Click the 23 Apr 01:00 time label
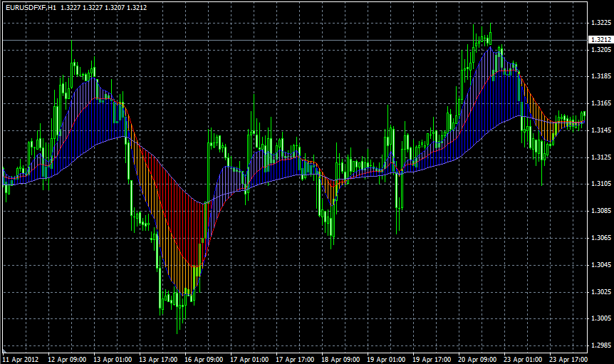Viewport: 614px width, 364px height. coord(523,359)
